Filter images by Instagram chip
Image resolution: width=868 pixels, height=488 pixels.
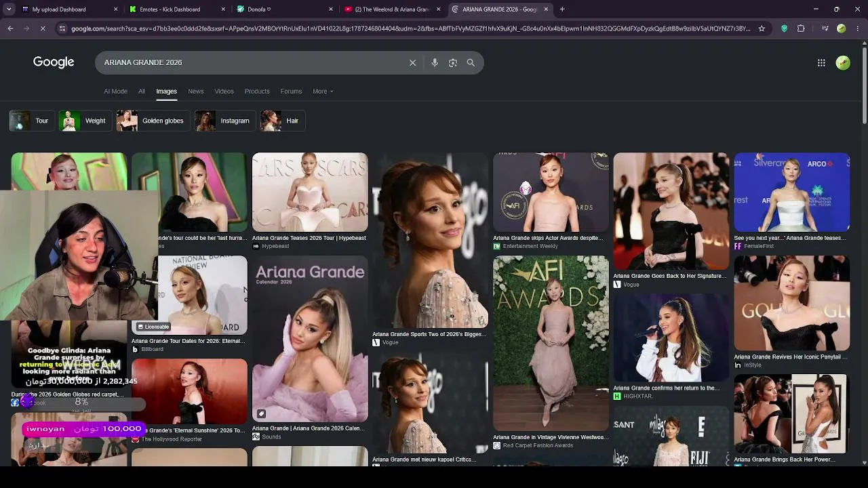click(x=224, y=121)
